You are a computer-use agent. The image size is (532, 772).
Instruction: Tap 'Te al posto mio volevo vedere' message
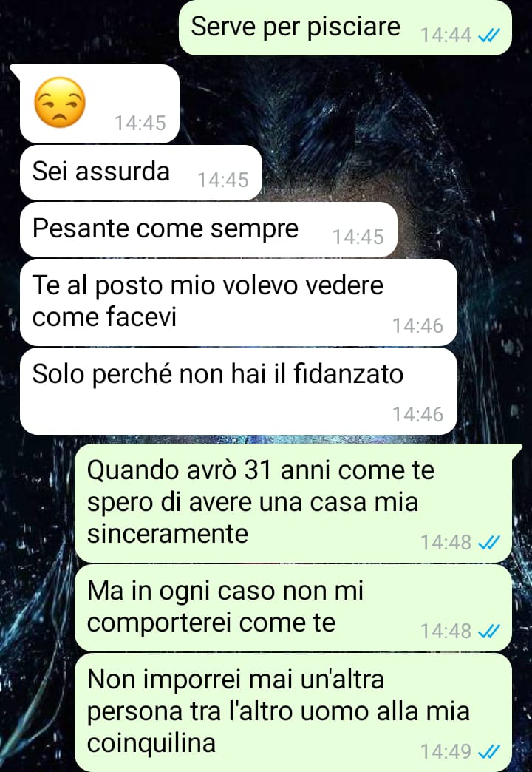click(238, 302)
